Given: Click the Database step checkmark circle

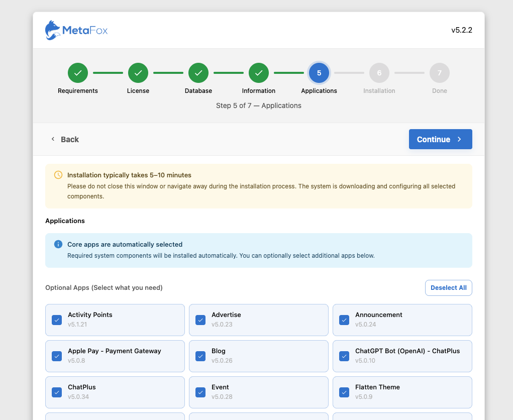Looking at the screenshot, I should click(198, 73).
